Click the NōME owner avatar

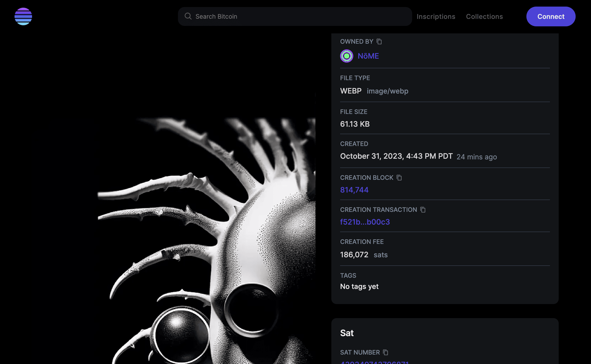(x=346, y=56)
